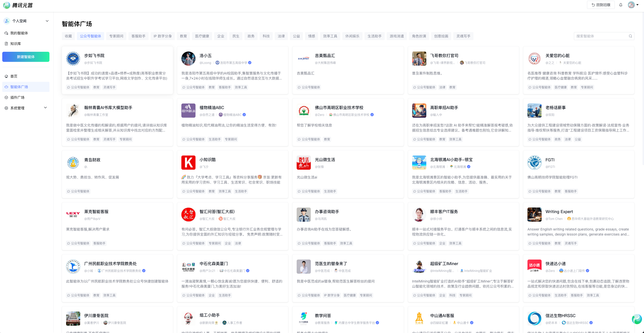Focus the 搜索智能体 search field

600,36
